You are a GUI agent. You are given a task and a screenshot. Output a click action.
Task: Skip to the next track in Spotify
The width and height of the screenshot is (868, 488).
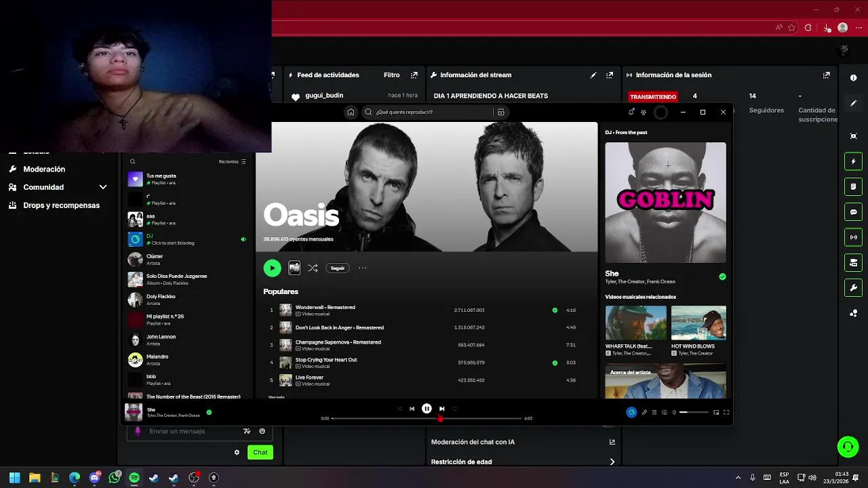[x=441, y=409]
